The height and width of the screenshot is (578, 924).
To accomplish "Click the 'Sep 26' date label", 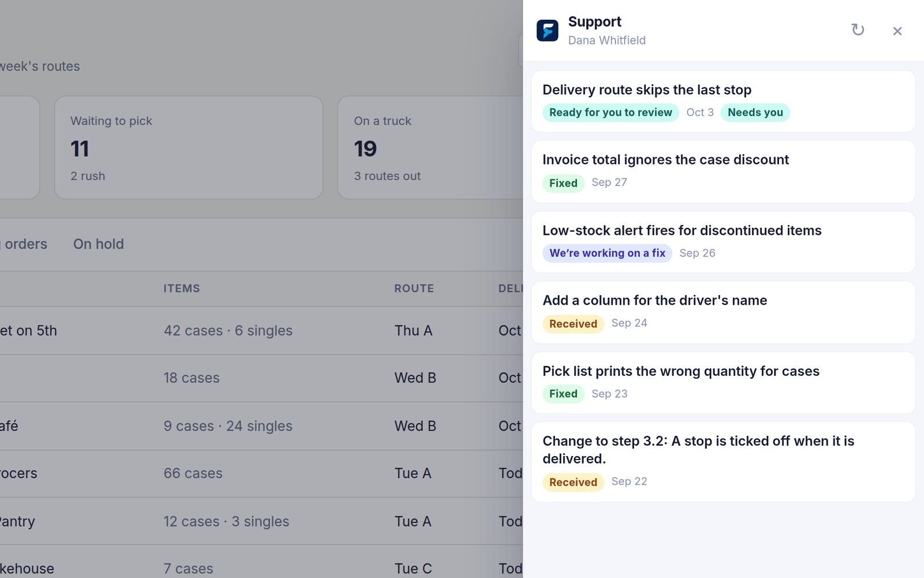I will point(697,253).
